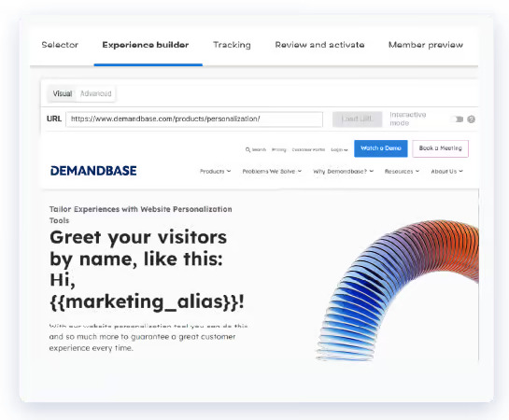Open the Customer Portal link
This screenshot has height=420, width=509.
(308, 149)
